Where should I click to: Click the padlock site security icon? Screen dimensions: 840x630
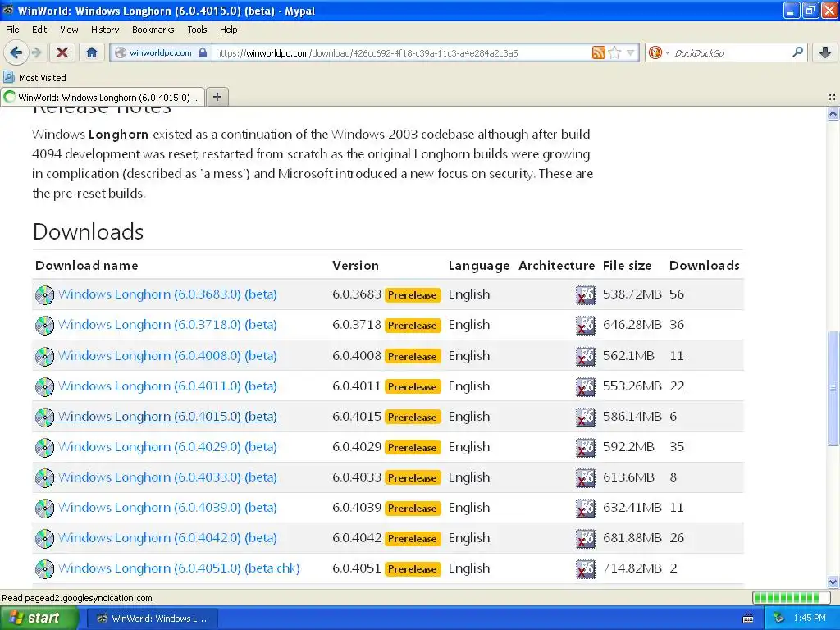point(203,52)
